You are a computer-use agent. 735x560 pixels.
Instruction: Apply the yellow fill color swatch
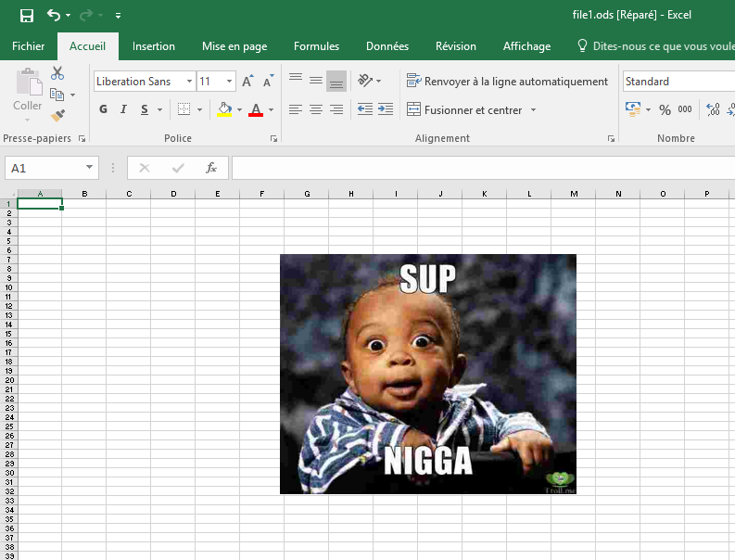[x=224, y=109]
